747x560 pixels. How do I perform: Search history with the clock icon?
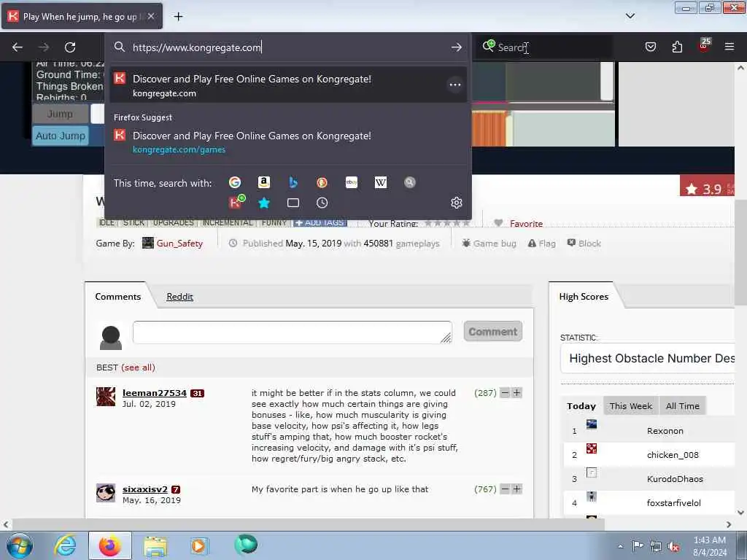point(322,203)
